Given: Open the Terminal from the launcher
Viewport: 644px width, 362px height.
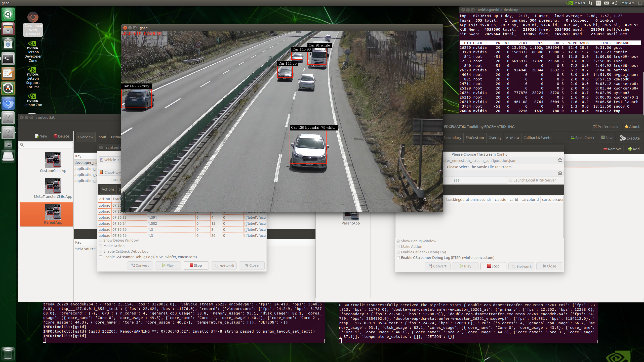Looking at the screenshot, I should coord(8,59).
